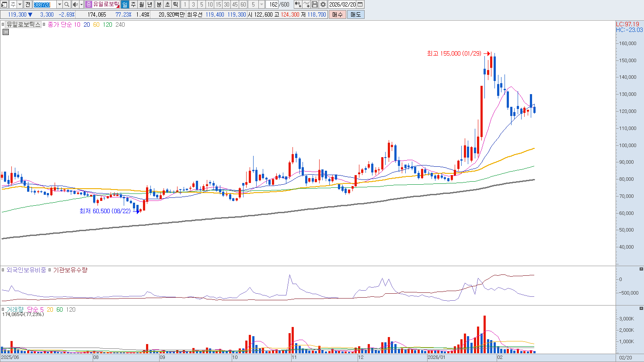This screenshot has height=362, width=644.
Task: Click the line chart tool icon
Action: pos(306,4)
